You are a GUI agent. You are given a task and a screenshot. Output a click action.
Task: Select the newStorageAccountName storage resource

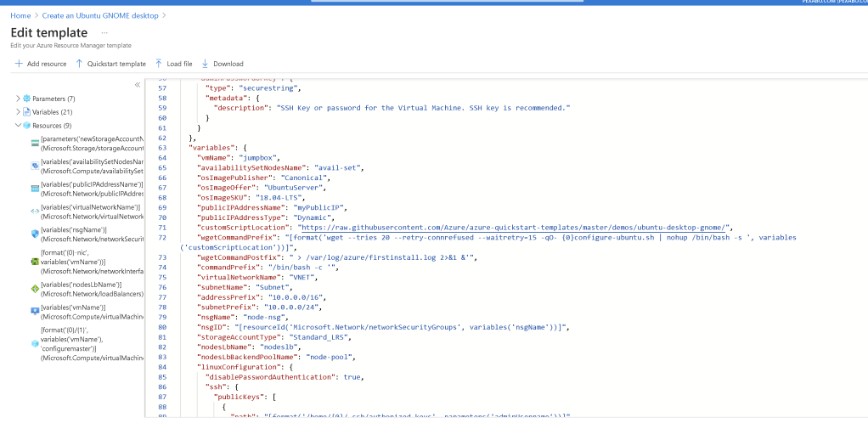(x=92, y=144)
